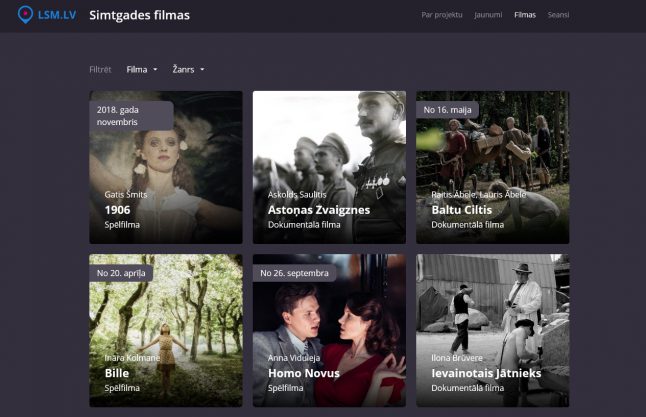Select the Filmas navigation tab
The width and height of the screenshot is (646, 417).
pyautogui.click(x=525, y=16)
